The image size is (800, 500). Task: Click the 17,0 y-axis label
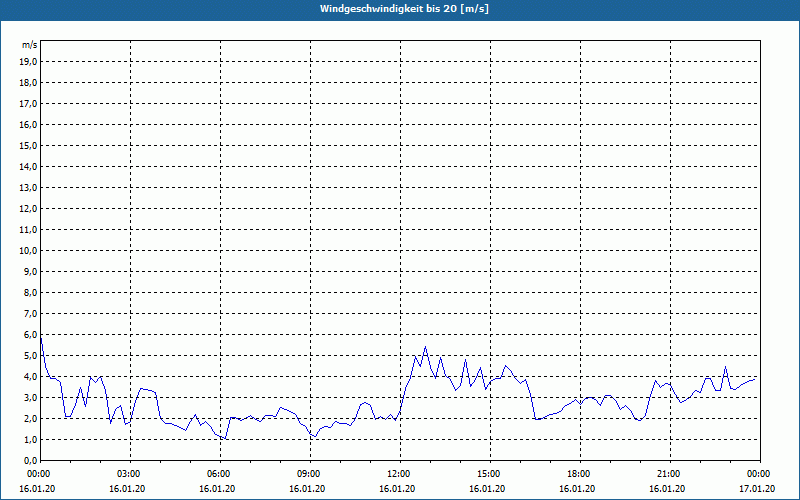[x=28, y=104]
